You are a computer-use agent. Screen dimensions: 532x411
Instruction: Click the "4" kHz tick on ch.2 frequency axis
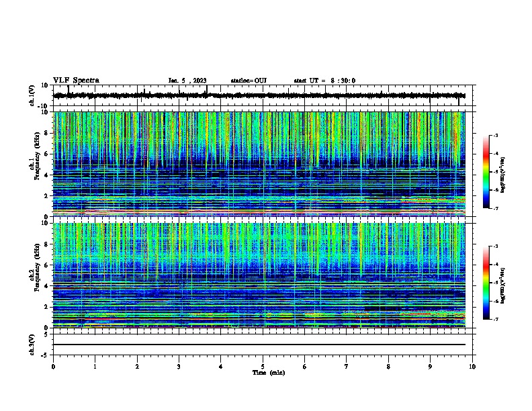46,286
